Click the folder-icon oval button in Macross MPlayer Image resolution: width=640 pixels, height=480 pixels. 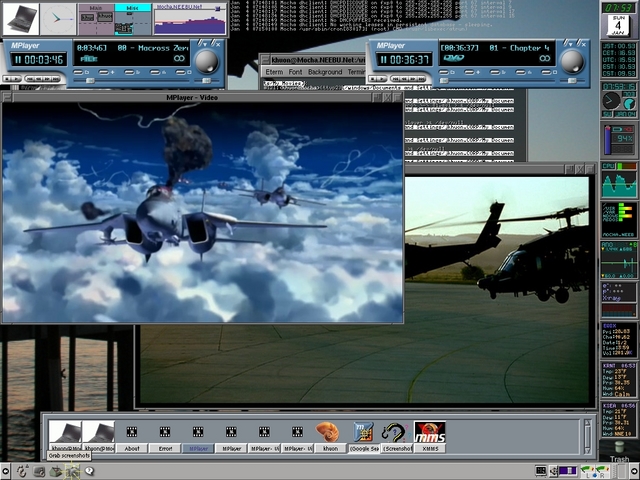(78, 72)
